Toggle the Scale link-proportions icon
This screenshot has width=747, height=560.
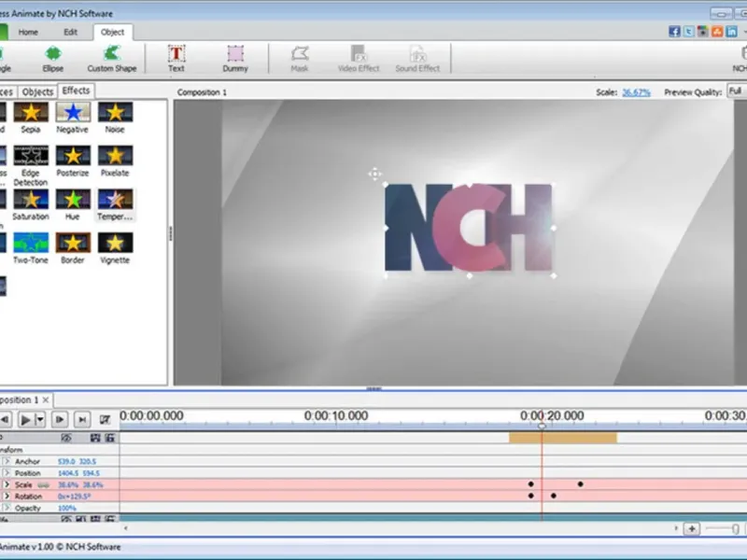click(43, 484)
